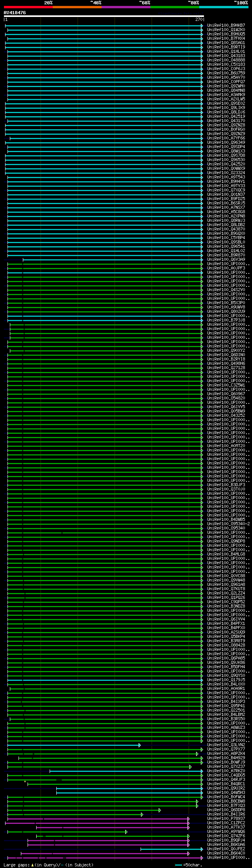Select label UniRef100_P78937
252x868 pixels.
coord(226,818)
